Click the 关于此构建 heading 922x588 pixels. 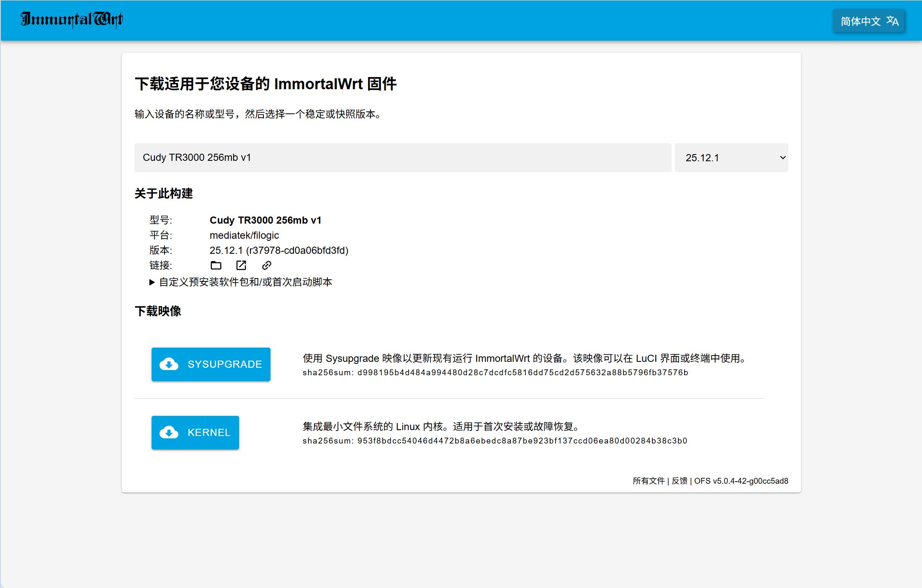[164, 193]
